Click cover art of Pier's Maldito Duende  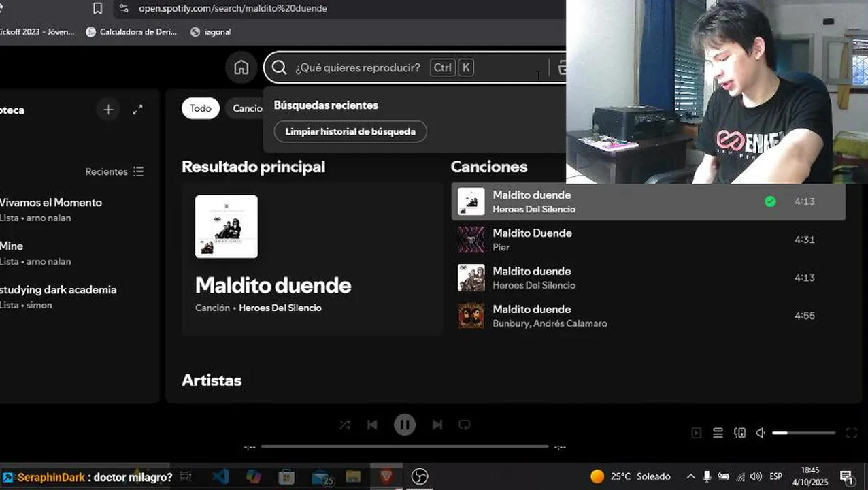[471, 240]
